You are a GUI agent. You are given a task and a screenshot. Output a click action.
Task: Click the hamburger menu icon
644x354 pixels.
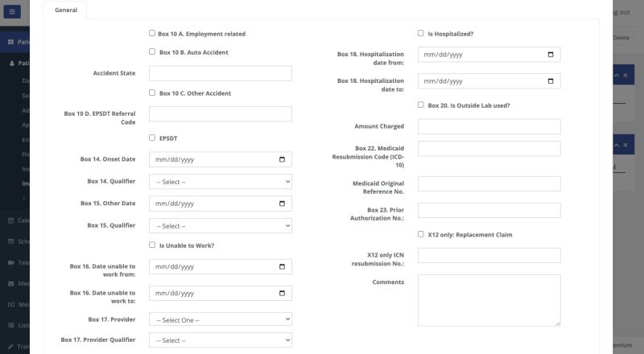pyautogui.click(x=11, y=12)
